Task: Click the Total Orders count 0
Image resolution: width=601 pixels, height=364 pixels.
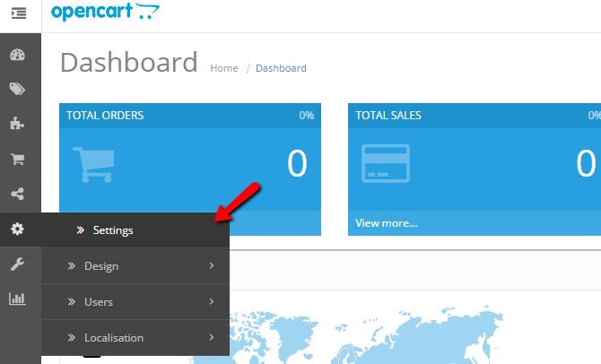Action: (x=298, y=163)
